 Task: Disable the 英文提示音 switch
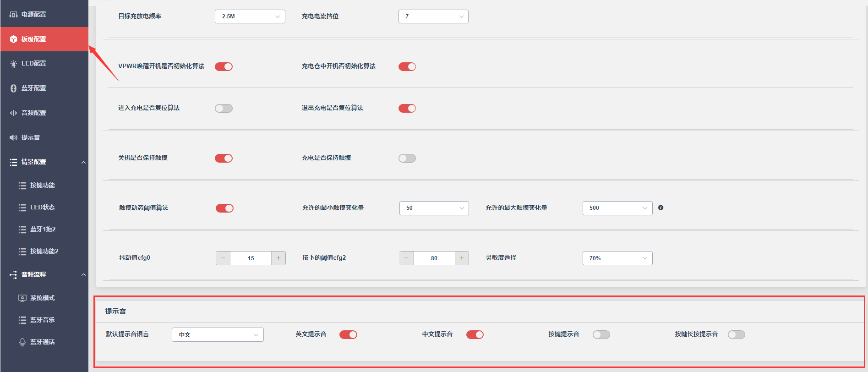coord(349,334)
